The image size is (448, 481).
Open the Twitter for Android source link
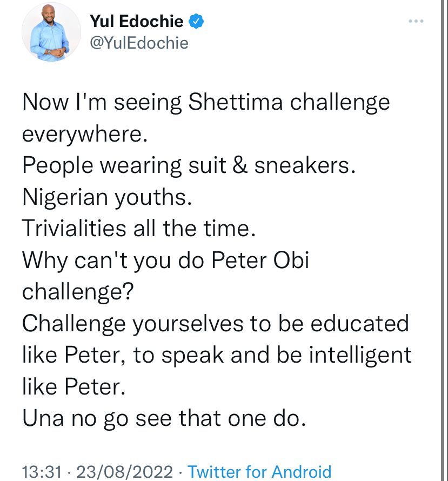pyautogui.click(x=259, y=471)
